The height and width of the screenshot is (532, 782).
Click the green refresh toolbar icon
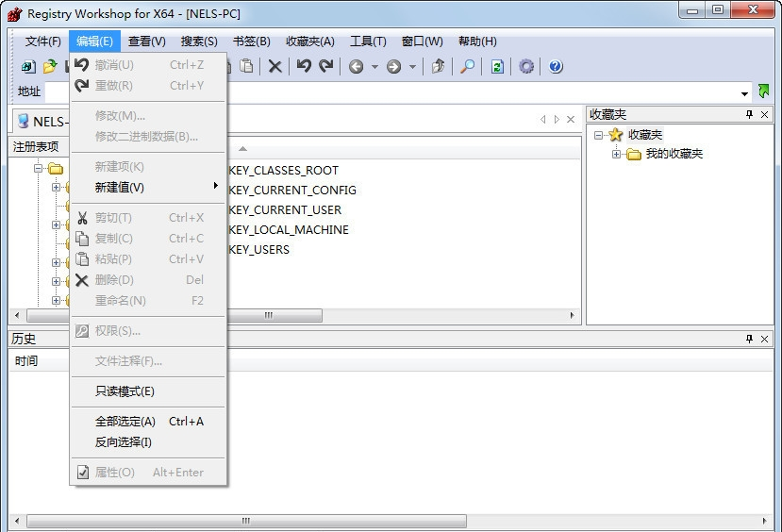(x=497, y=66)
